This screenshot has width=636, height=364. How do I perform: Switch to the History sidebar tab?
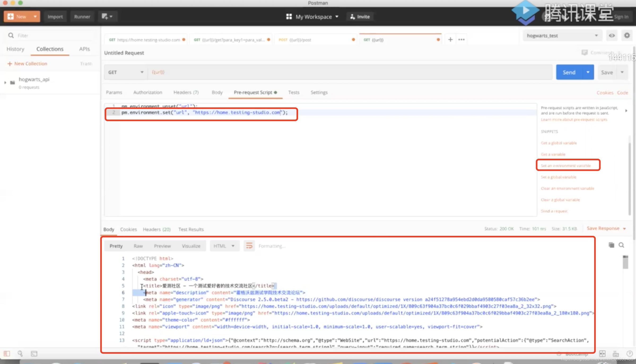click(x=15, y=49)
